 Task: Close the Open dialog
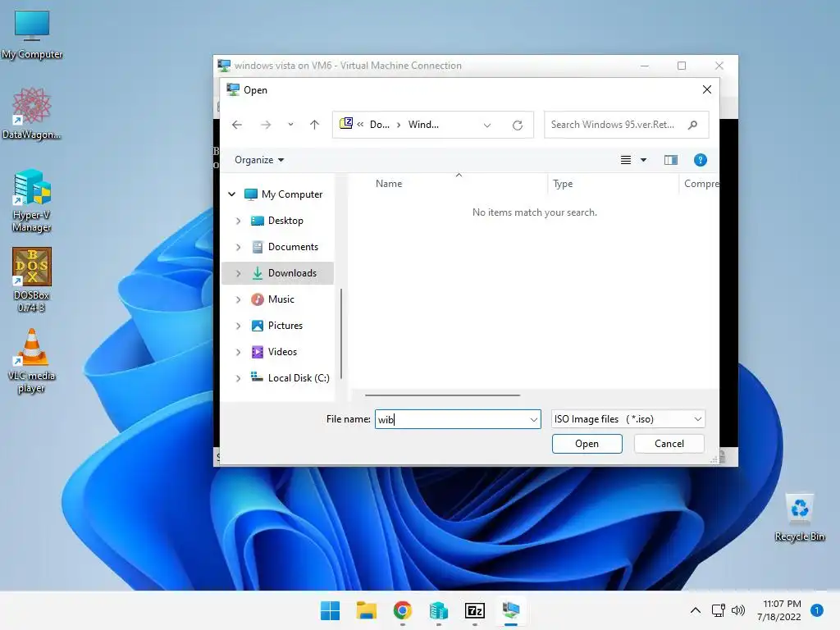(x=707, y=89)
